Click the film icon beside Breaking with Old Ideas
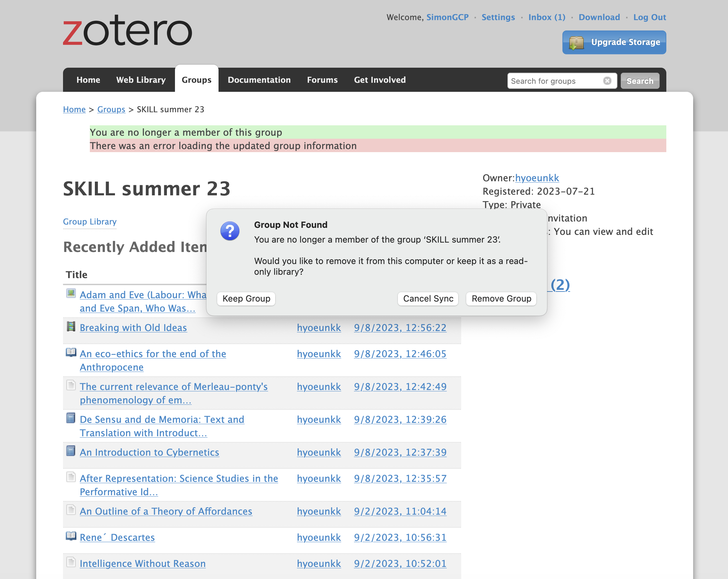 click(x=71, y=326)
